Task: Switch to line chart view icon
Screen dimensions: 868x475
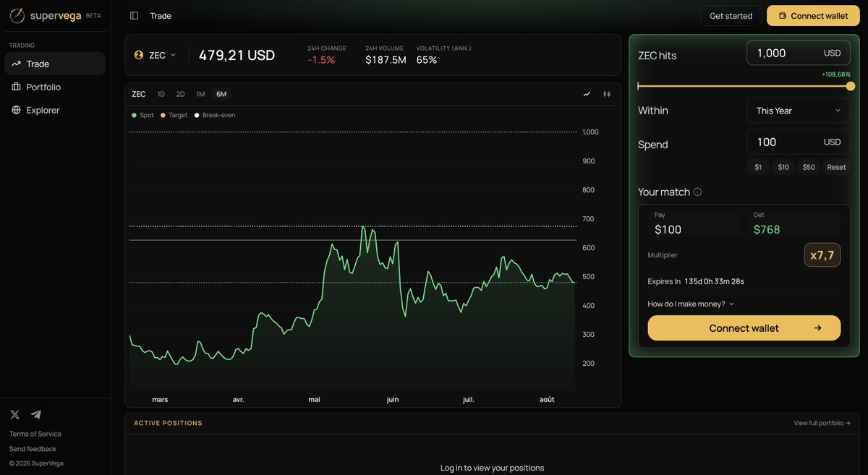Action: tap(587, 94)
